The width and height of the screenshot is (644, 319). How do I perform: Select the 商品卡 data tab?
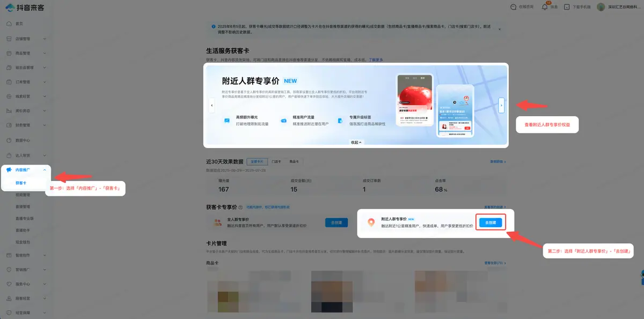tap(294, 161)
